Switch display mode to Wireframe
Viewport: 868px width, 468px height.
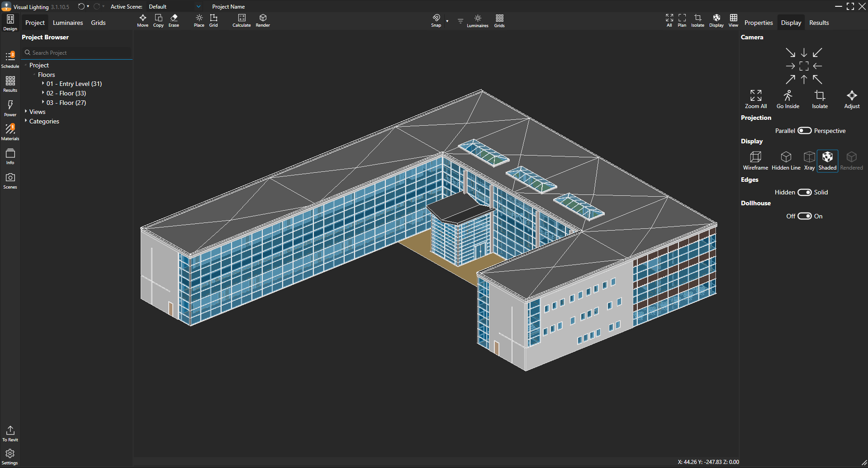pyautogui.click(x=755, y=161)
